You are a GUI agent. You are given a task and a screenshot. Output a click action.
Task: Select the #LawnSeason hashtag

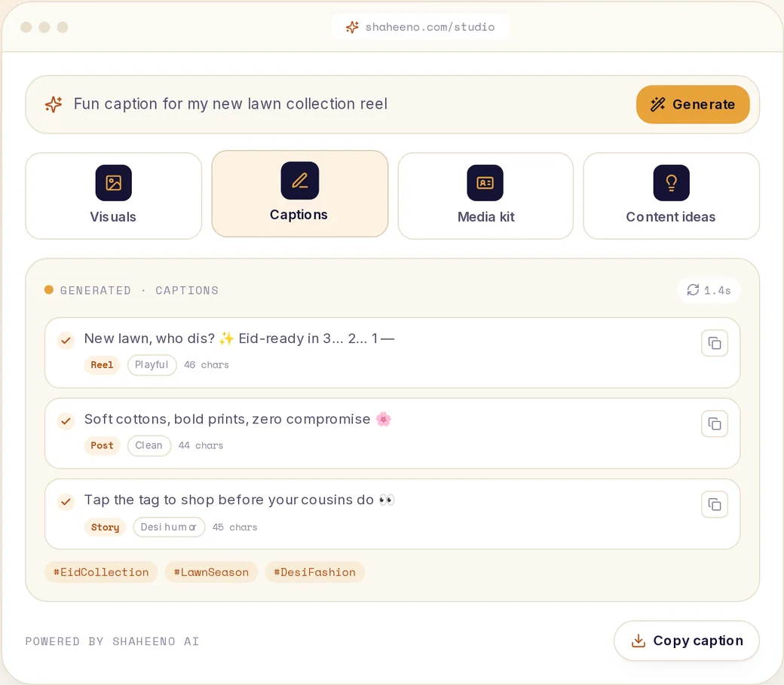click(x=211, y=572)
